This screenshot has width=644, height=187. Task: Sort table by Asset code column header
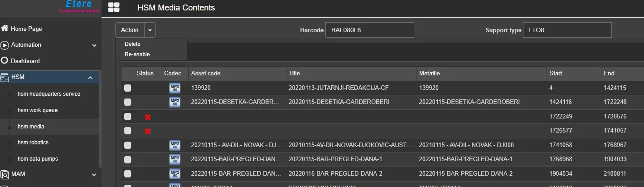pos(206,73)
